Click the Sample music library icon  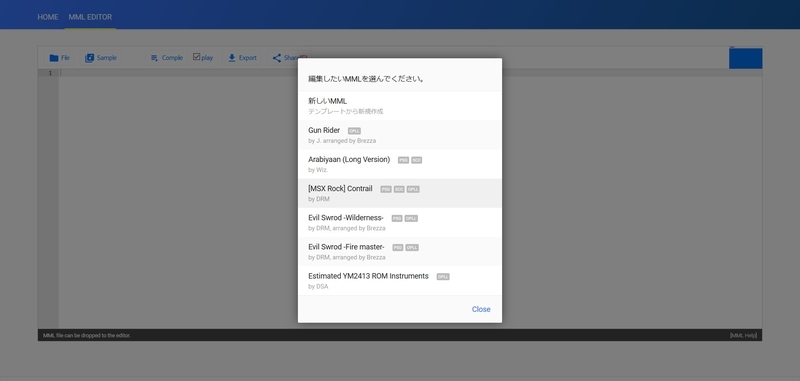[x=89, y=58]
